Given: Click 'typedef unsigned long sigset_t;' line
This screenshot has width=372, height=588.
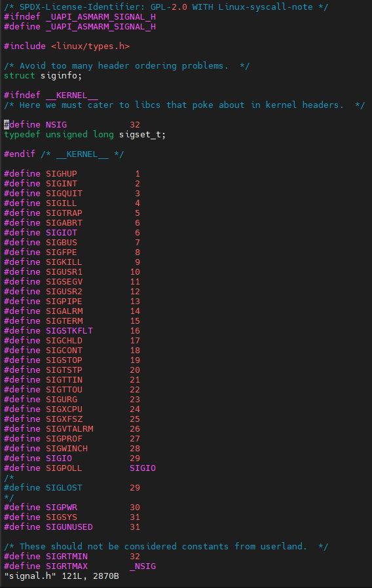Looking at the screenshot, I should point(85,135).
